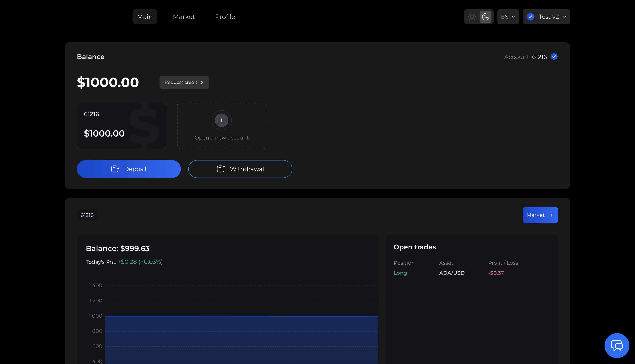Open the ADA/USD open trade row
The width and height of the screenshot is (635, 364).
pos(452,273)
